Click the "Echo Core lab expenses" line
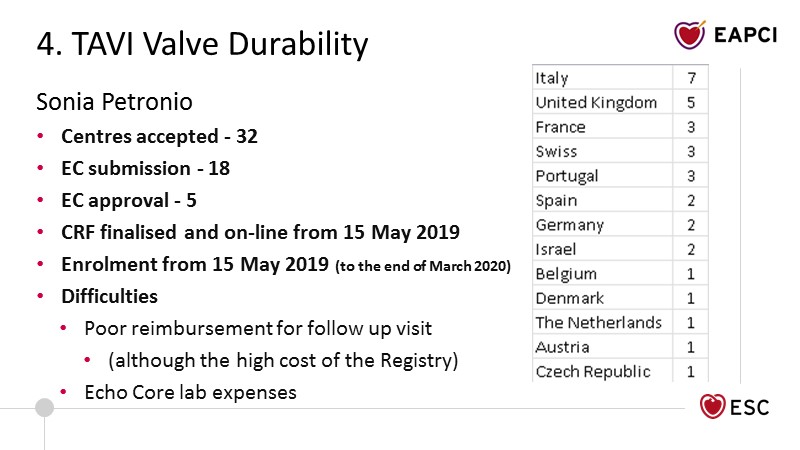800x450 pixels. [x=190, y=393]
